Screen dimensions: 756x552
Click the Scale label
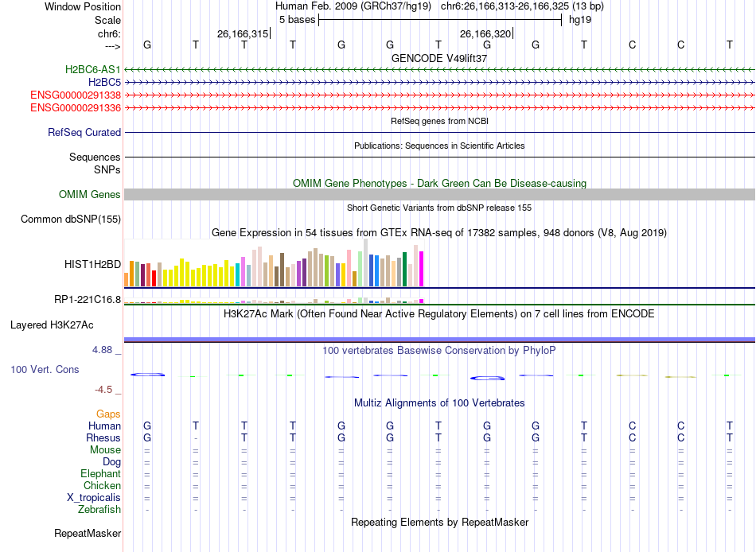tap(107, 20)
